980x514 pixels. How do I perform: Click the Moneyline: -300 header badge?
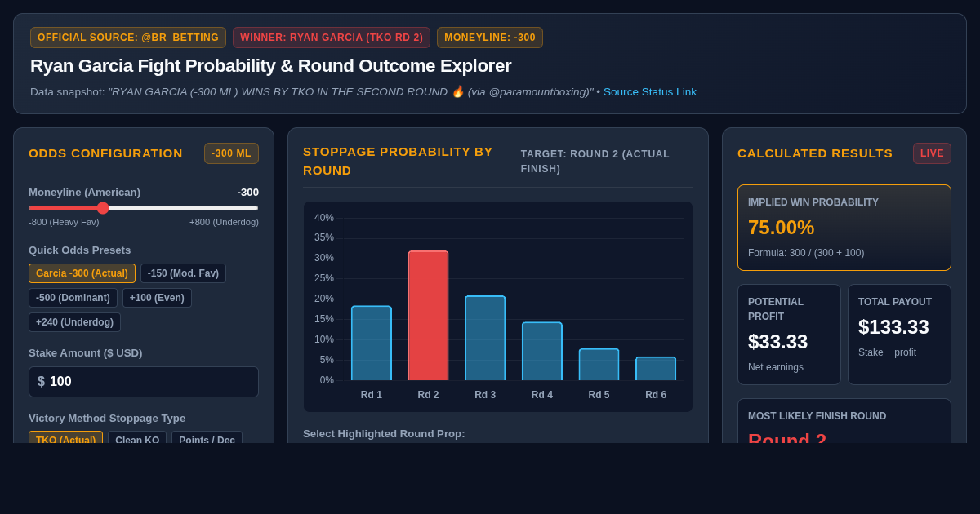click(x=490, y=38)
